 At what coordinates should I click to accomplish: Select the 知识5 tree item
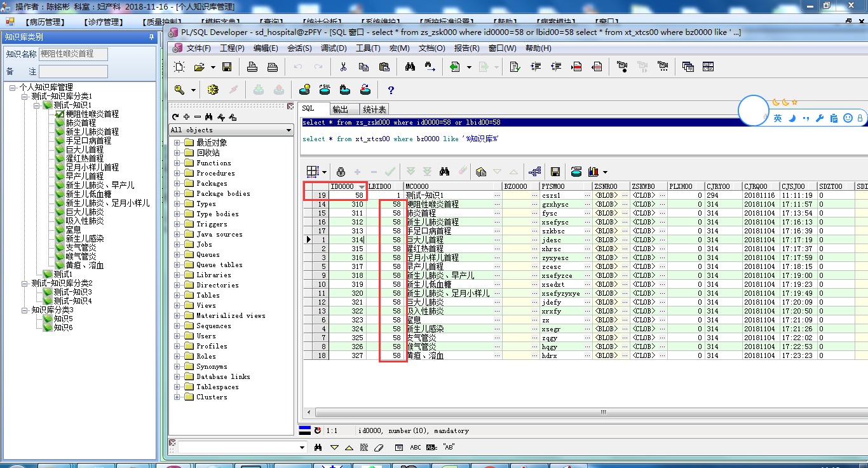coord(63,319)
